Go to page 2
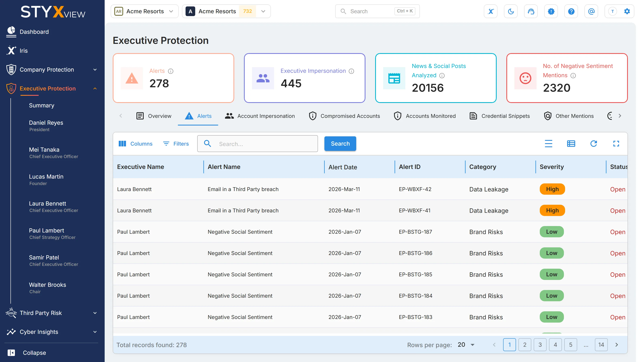 pos(524,345)
